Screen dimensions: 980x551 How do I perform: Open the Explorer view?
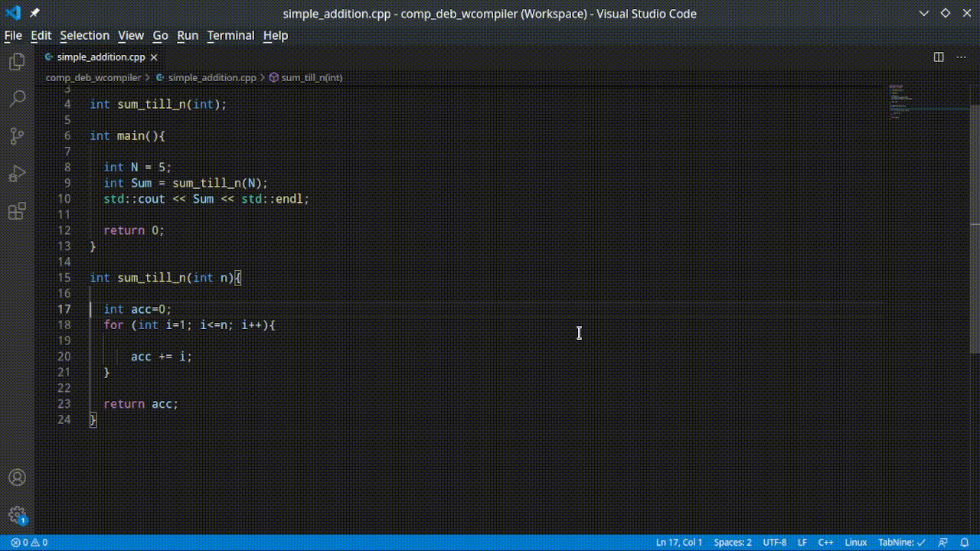[17, 61]
